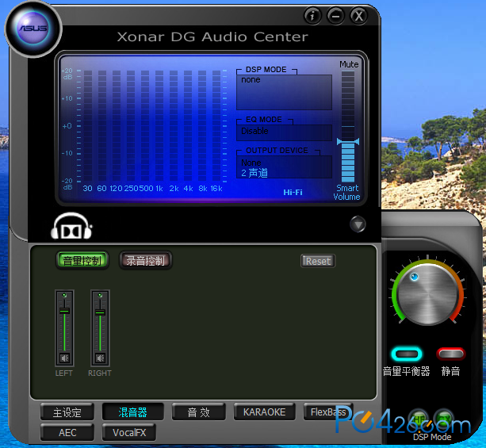
Task: Collapse panel with the round down-arrow button
Action: pyautogui.click(x=358, y=224)
